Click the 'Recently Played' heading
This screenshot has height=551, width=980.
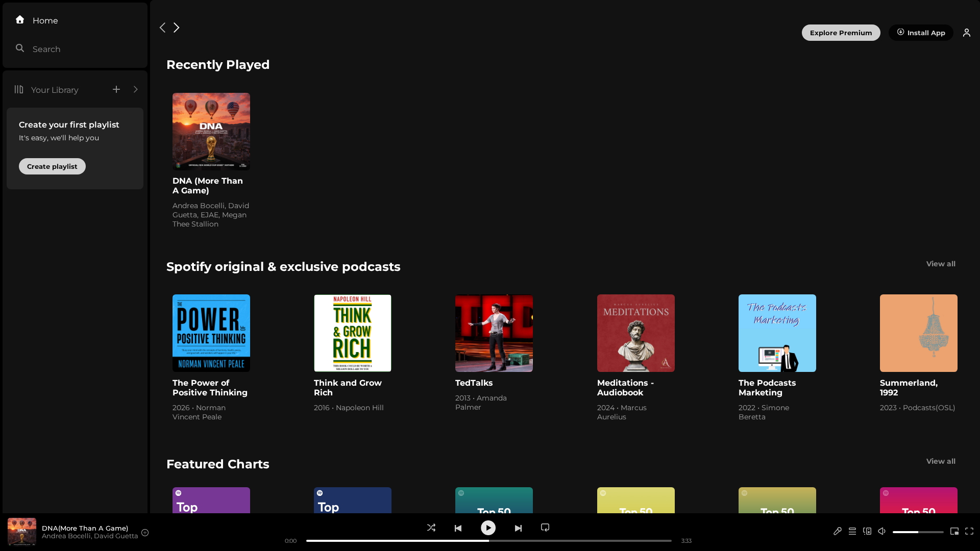218,65
